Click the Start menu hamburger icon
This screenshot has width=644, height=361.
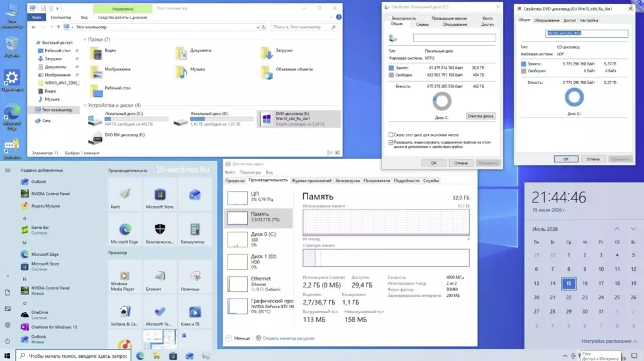click(x=8, y=170)
